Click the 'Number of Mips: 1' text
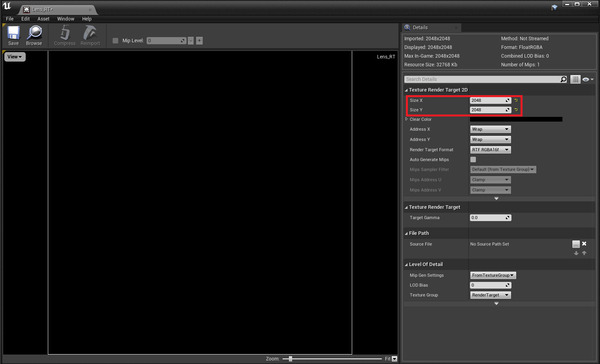The width and height of the screenshot is (600, 364). 520,65
